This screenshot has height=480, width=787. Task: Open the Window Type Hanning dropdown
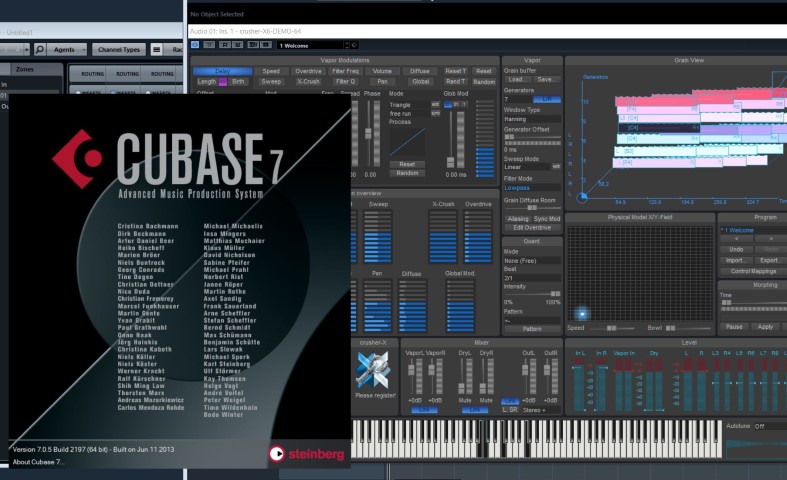(532, 119)
